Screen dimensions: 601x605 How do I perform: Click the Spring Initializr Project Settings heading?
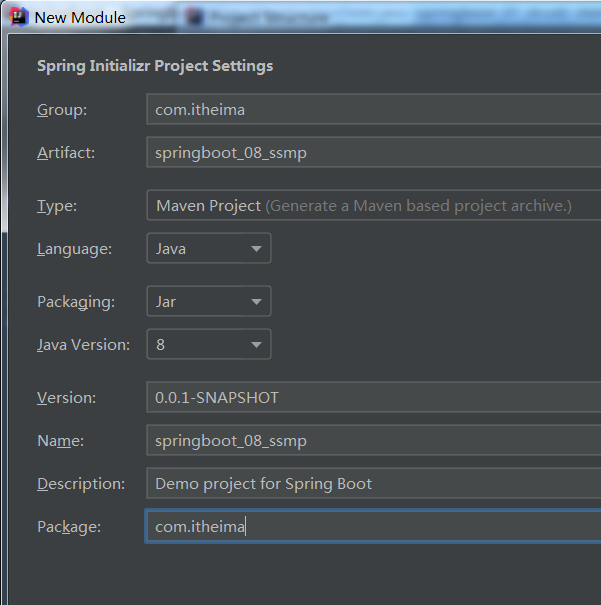155,66
